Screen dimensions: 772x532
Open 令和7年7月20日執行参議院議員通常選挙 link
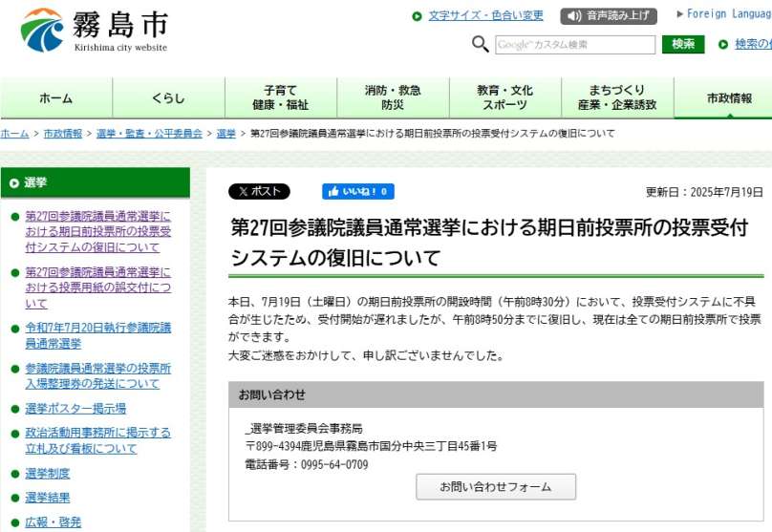(x=98, y=335)
